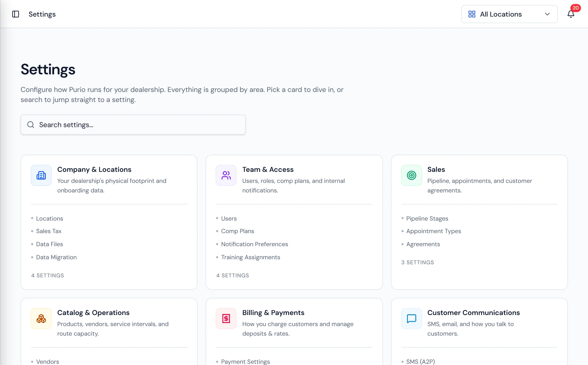Click the notification count badge 20
This screenshot has height=365, width=588.
575,8
